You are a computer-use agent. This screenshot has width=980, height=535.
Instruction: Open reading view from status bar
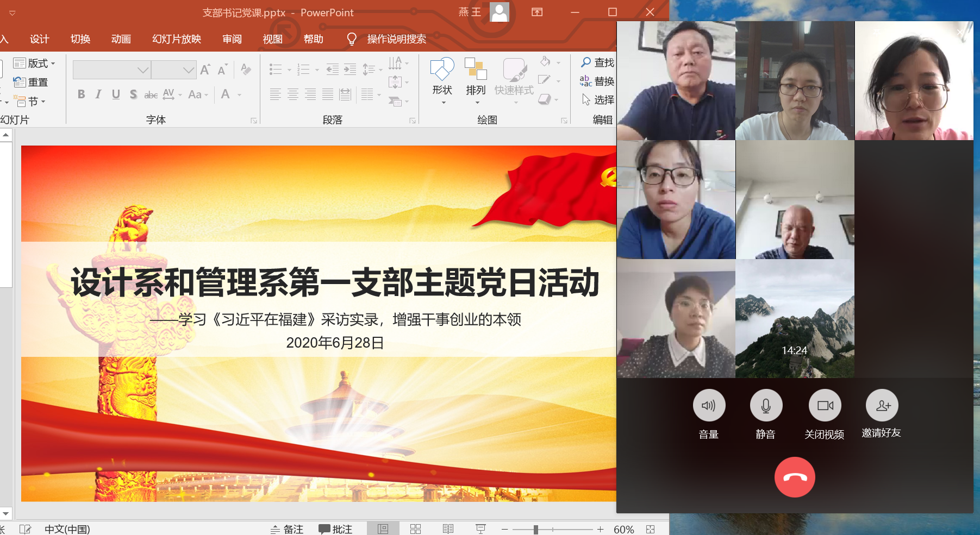click(448, 527)
